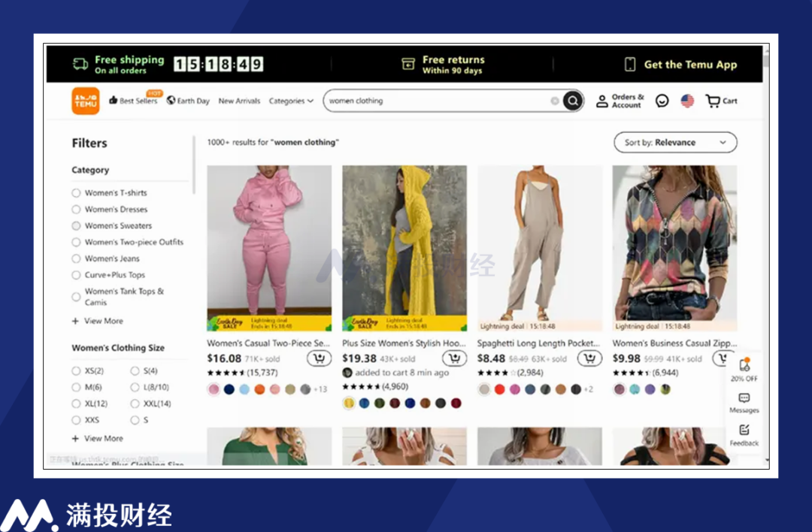Screen dimensions: 812x532
Task: Add the $9.98 business casual zip top to cart
Action: (x=723, y=358)
